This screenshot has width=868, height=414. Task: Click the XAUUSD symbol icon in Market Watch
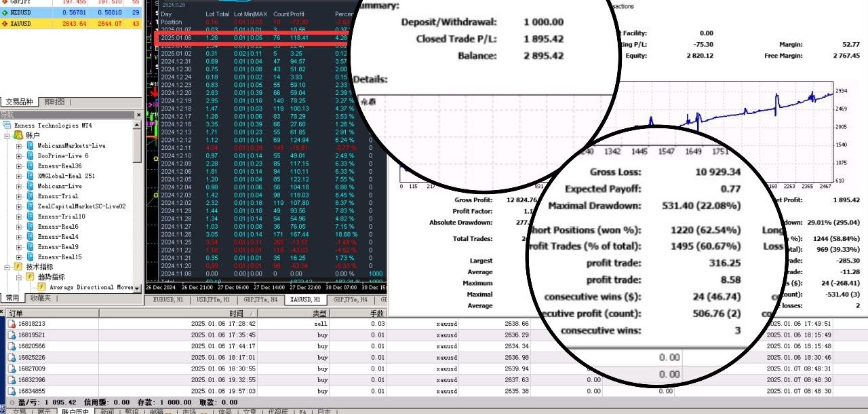pyautogui.click(x=5, y=24)
